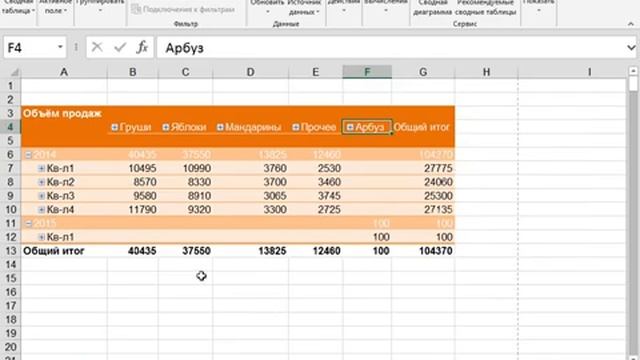This screenshot has width=640, height=360.
Task: Expand the Прочее column field
Action: (x=296, y=127)
